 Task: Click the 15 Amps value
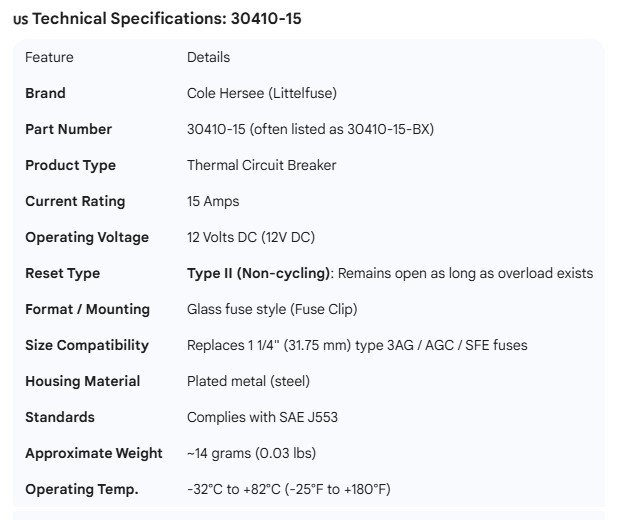pyautogui.click(x=213, y=201)
